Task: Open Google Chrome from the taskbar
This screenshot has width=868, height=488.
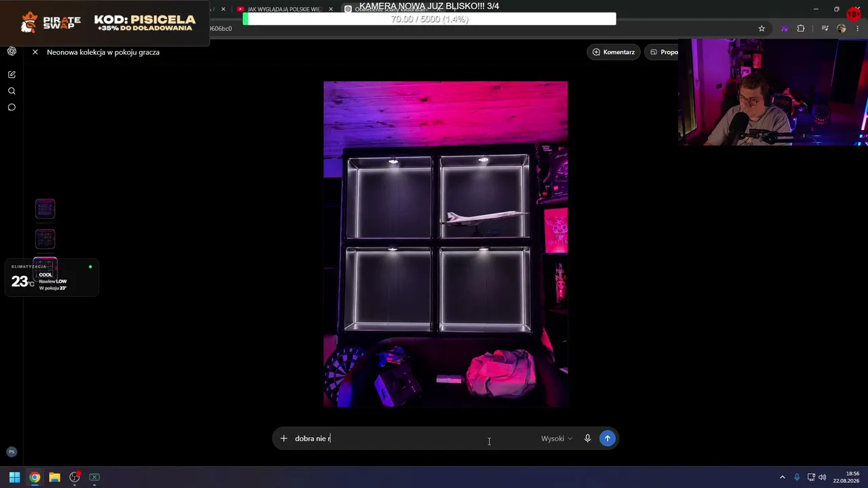Action: [35, 477]
